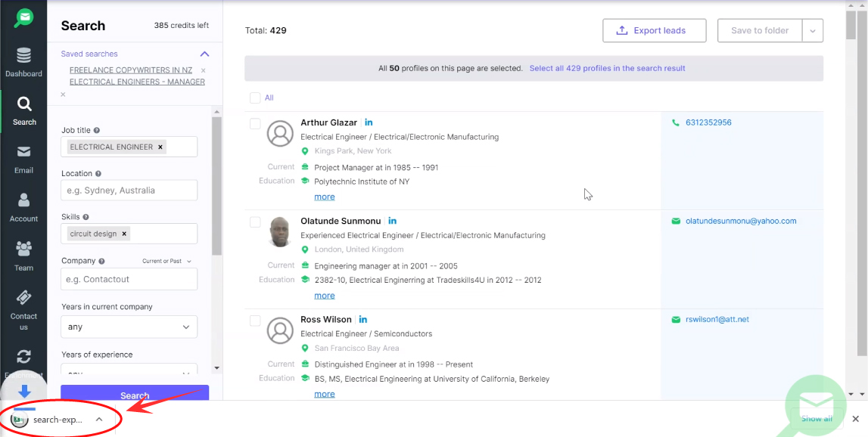Open the Email sidebar item
The width and height of the screenshot is (868, 437).
23,160
